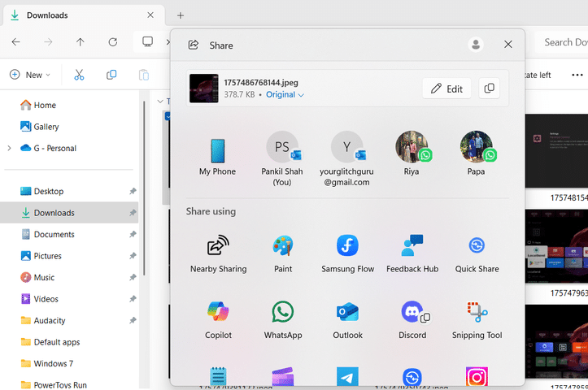Share using WhatsApp app
Image resolution: width=588 pixels, height=390 pixels.
tap(283, 320)
